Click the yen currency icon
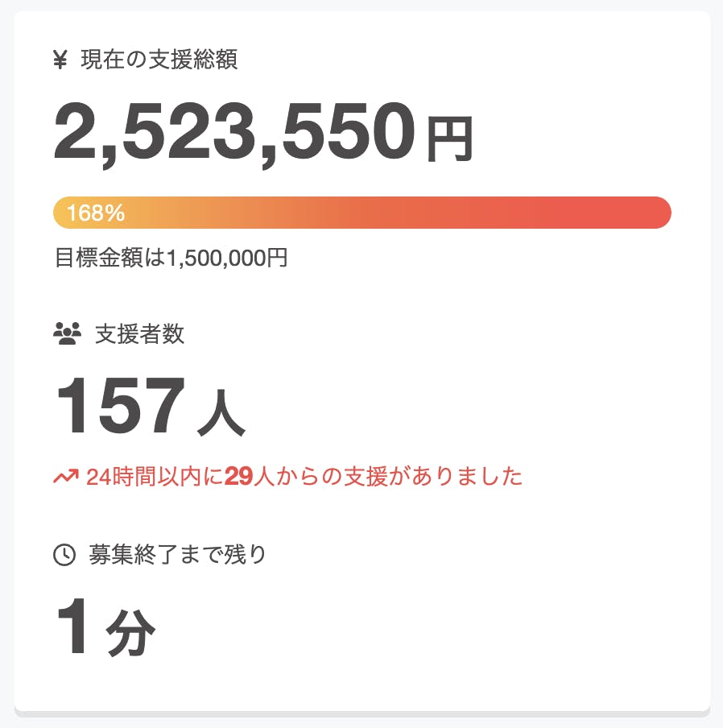The height and width of the screenshot is (728, 723). [60, 60]
